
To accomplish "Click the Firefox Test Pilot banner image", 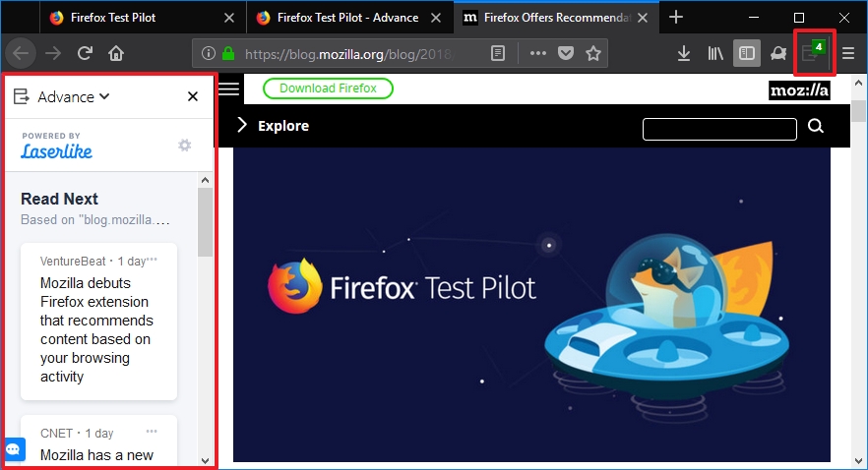I will coord(531,304).
